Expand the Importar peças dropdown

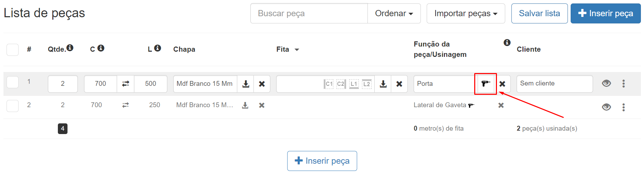coord(466,13)
